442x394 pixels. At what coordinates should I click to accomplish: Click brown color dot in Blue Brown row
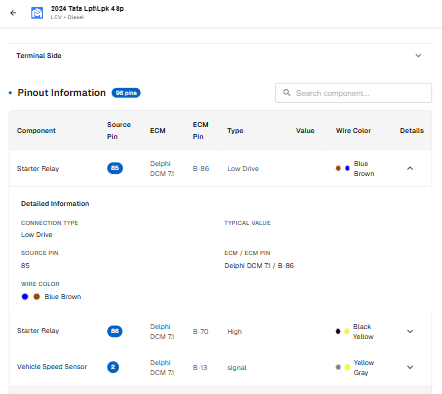coord(338,168)
